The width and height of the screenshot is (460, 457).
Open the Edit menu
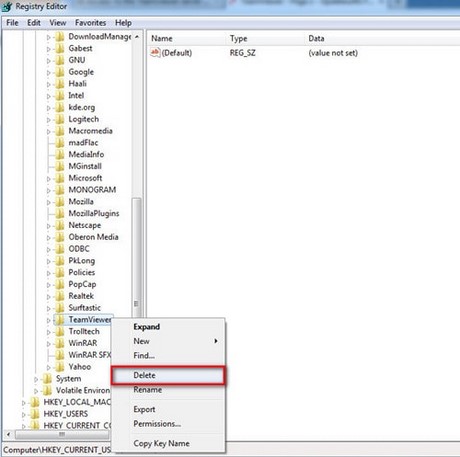click(34, 23)
